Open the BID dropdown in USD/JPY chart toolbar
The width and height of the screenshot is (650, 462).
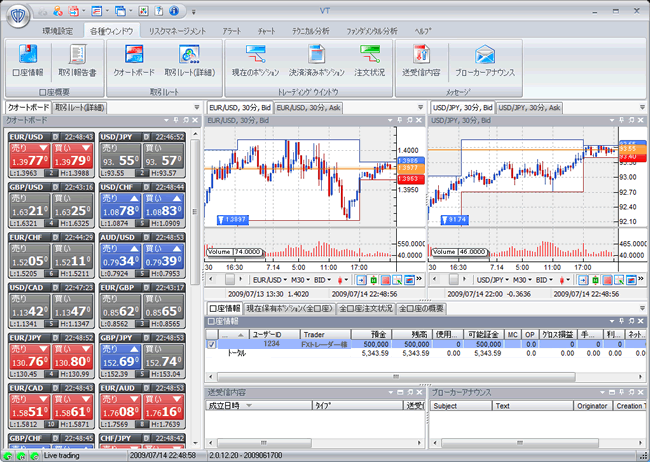point(544,280)
